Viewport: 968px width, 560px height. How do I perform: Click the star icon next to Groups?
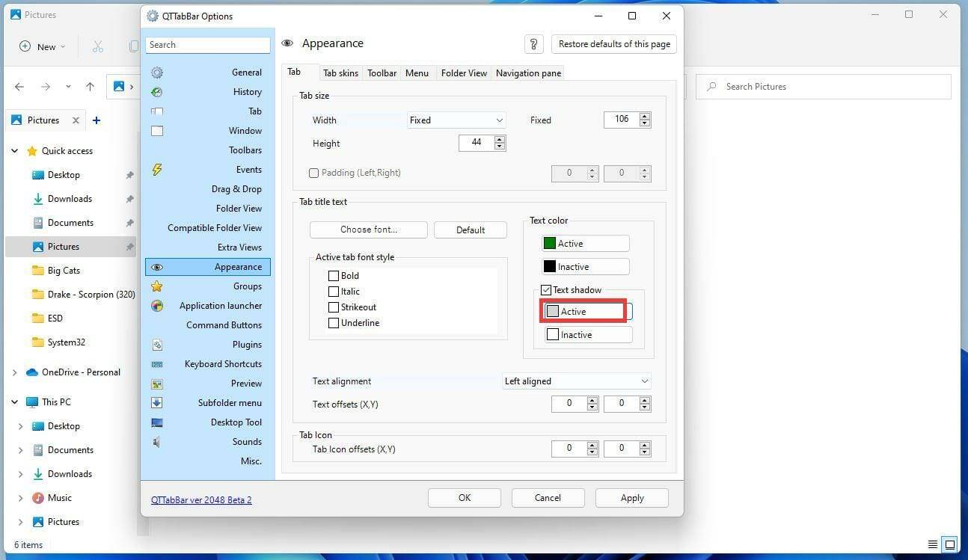[157, 286]
